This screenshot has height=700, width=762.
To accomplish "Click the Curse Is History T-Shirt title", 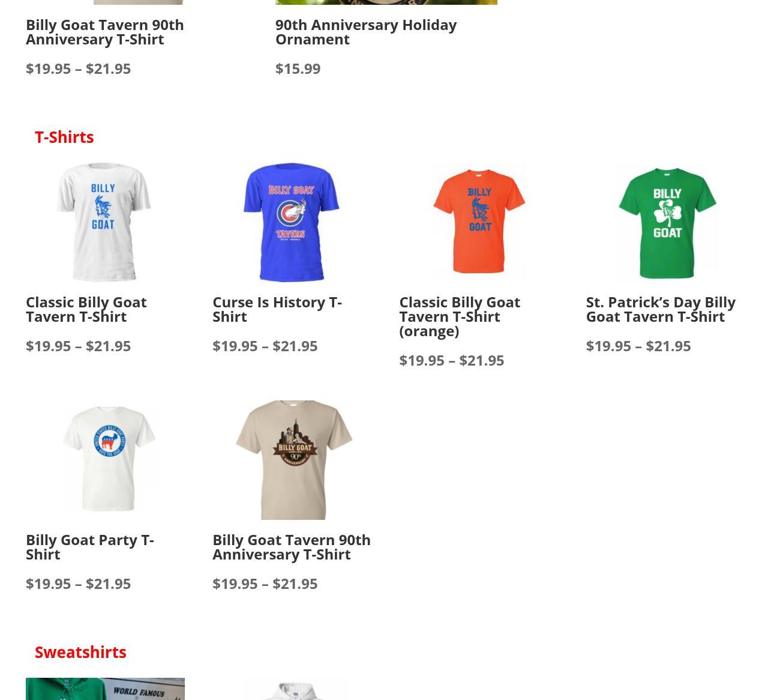I will 277,309.
